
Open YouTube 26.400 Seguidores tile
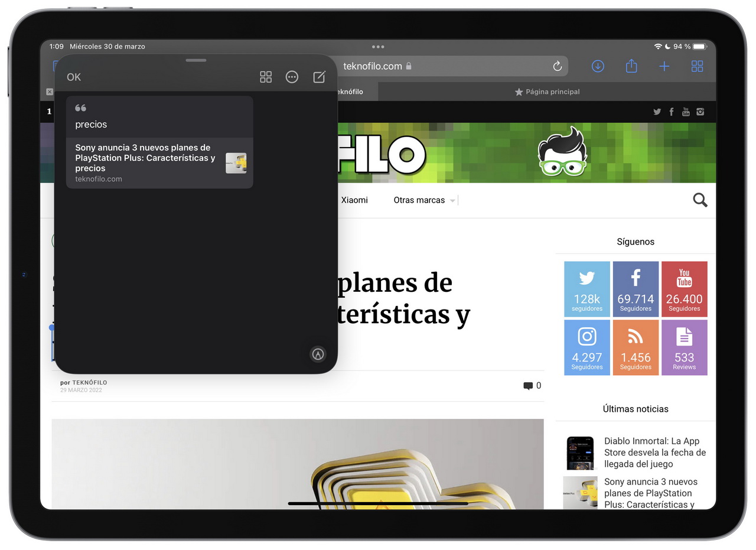[x=684, y=289]
